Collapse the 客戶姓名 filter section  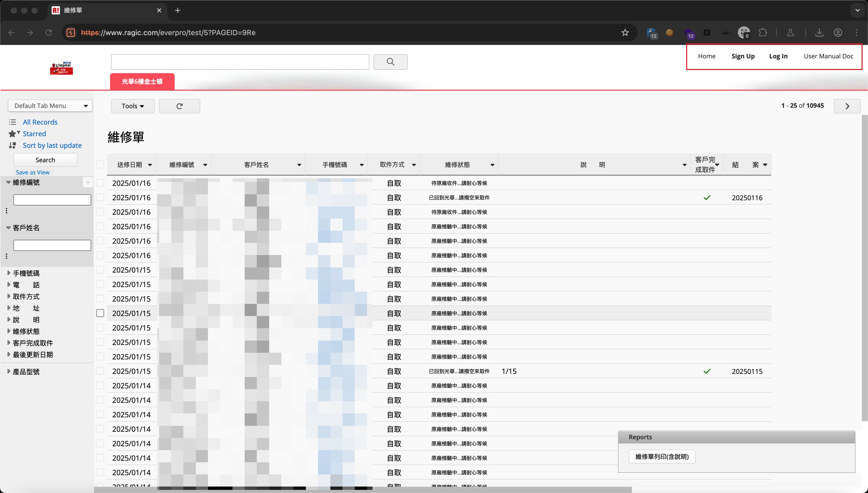[9, 228]
